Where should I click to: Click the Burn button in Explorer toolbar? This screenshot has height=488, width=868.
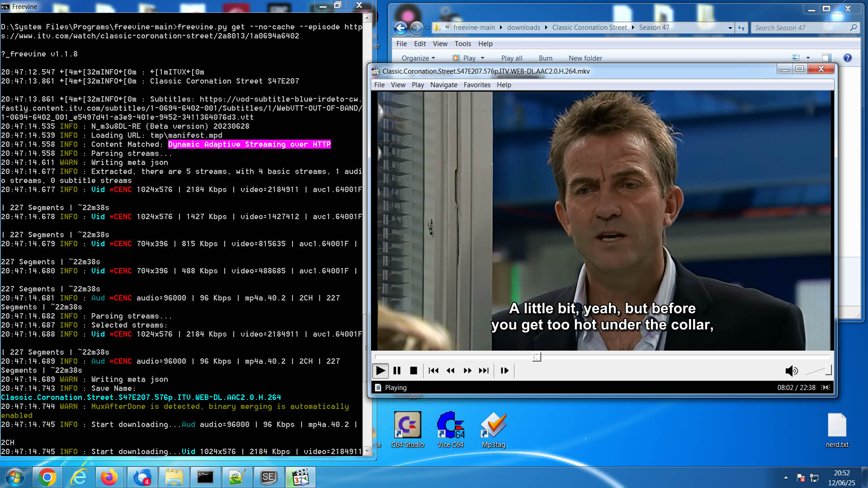tap(545, 58)
